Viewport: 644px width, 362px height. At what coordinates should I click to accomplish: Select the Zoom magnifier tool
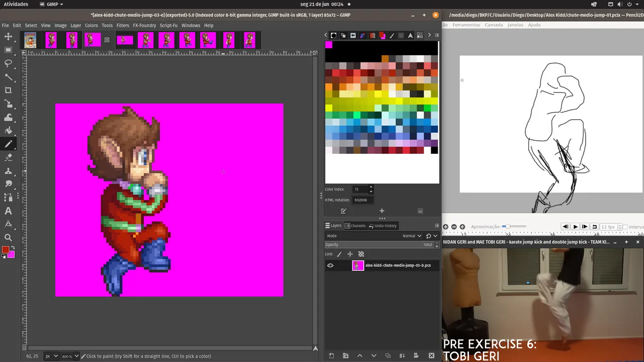click(8, 238)
